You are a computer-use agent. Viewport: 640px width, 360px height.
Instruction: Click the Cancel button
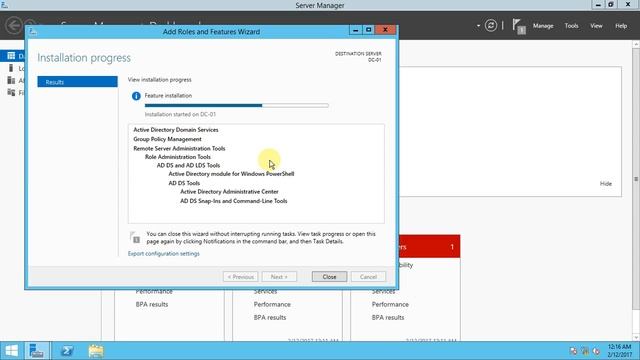point(368,277)
